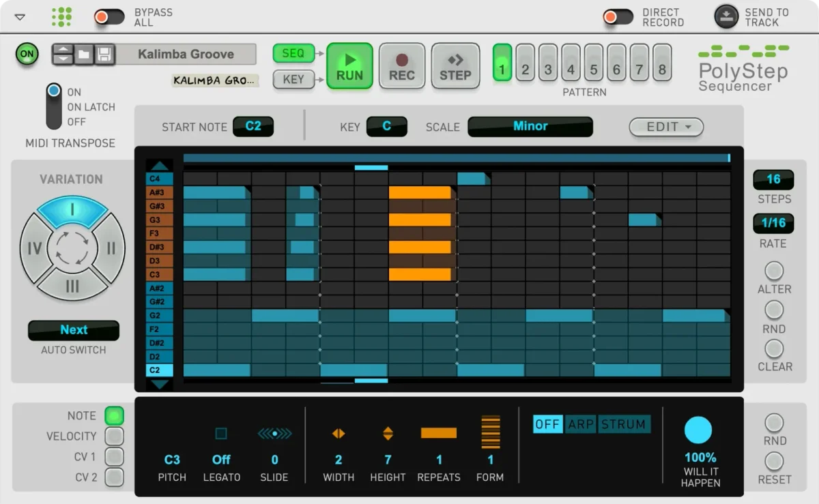Click the Form stacked bars icon
The width and height of the screenshot is (819, 504).
pyautogui.click(x=490, y=432)
